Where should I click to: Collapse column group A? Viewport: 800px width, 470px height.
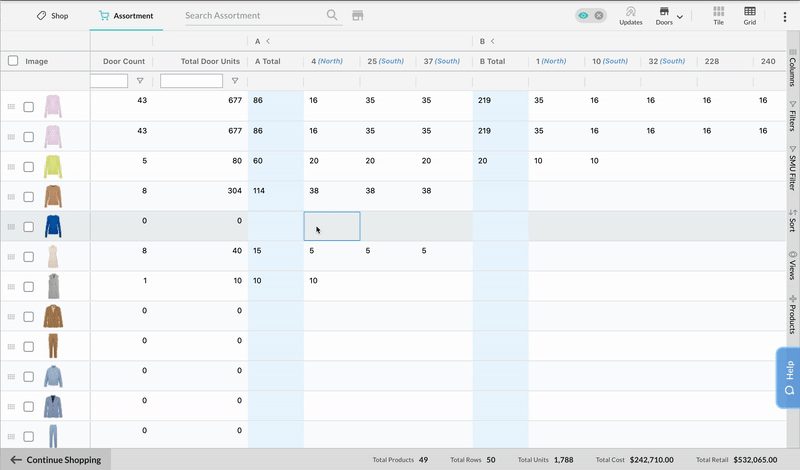tap(268, 41)
